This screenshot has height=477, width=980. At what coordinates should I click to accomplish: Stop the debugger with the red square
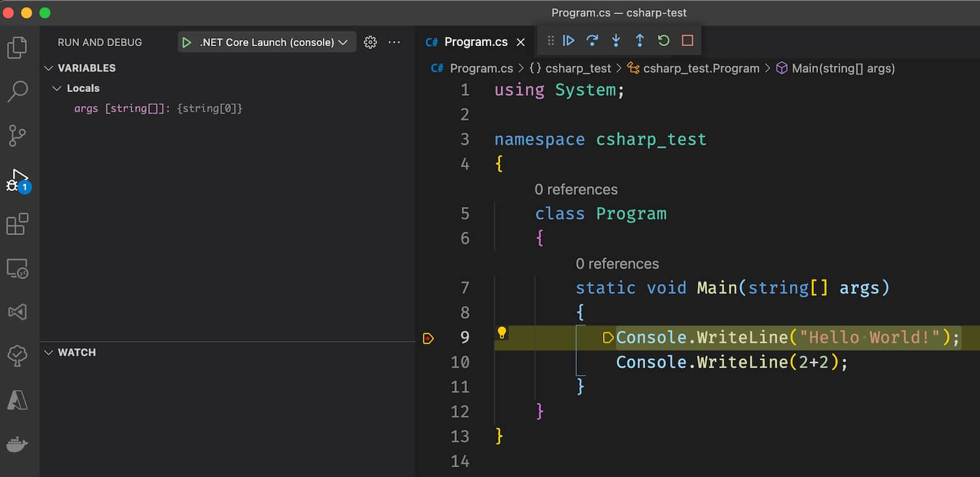tap(687, 40)
